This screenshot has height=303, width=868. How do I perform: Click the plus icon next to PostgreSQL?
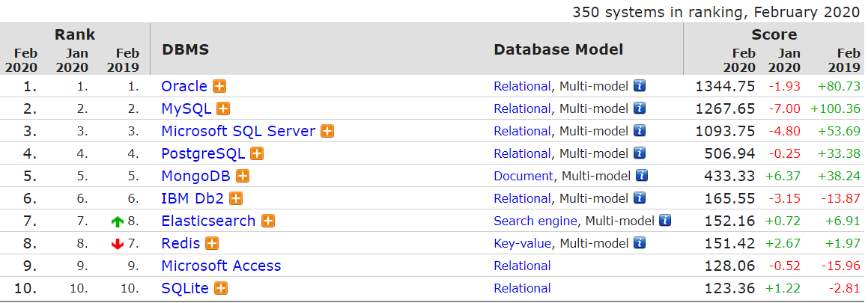pos(256,153)
